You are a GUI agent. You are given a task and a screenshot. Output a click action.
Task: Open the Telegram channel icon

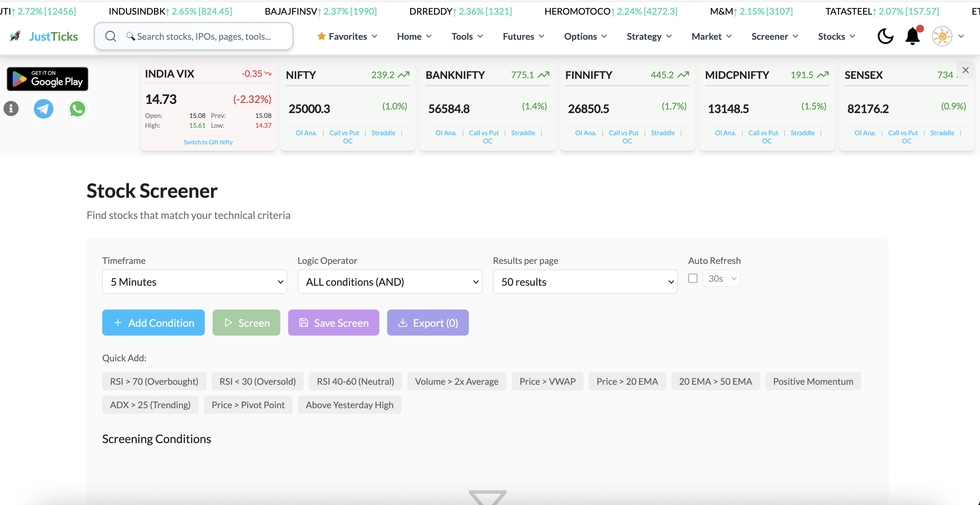point(44,109)
